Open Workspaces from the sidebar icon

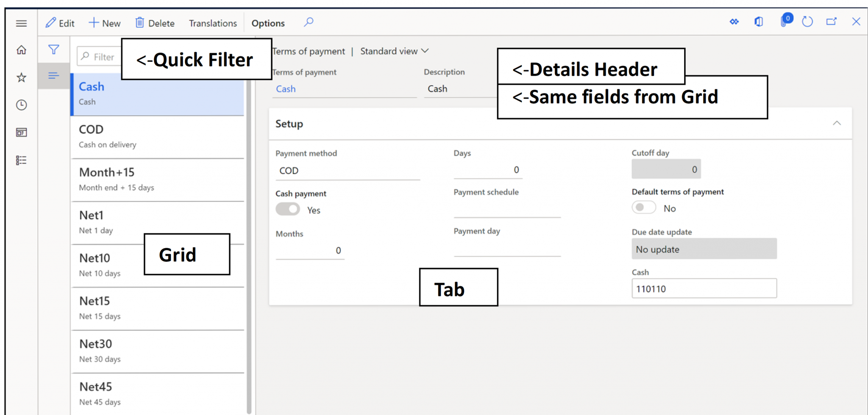pyautogui.click(x=21, y=132)
